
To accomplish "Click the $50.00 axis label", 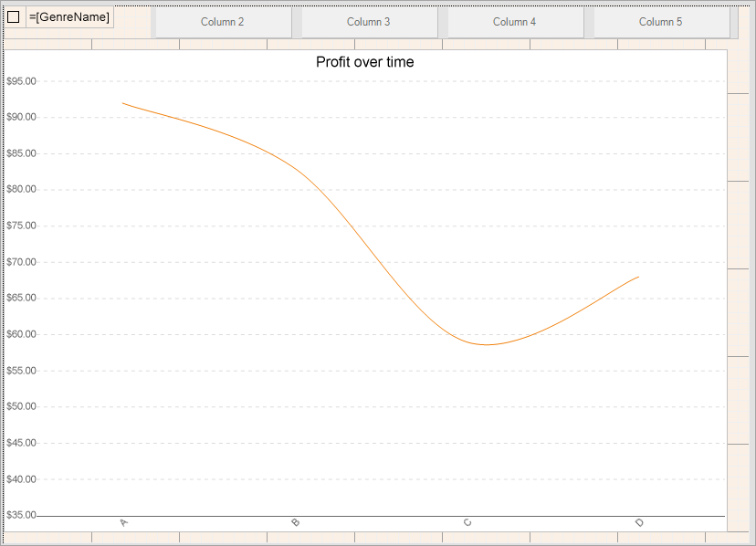I will click(21, 406).
